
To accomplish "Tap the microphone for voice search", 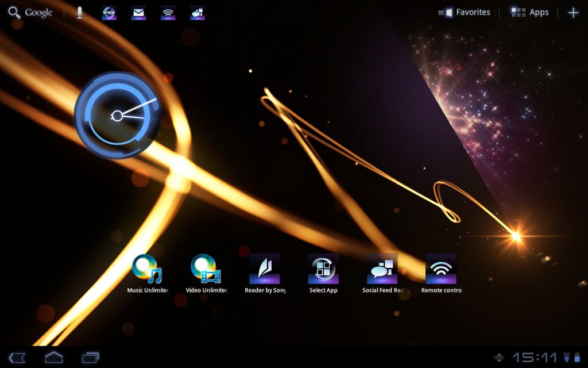I will [79, 11].
